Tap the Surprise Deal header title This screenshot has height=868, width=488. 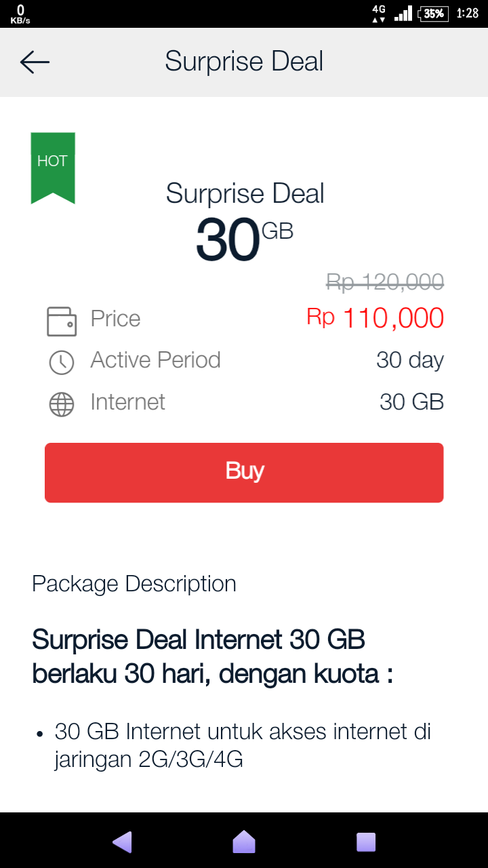(x=244, y=62)
